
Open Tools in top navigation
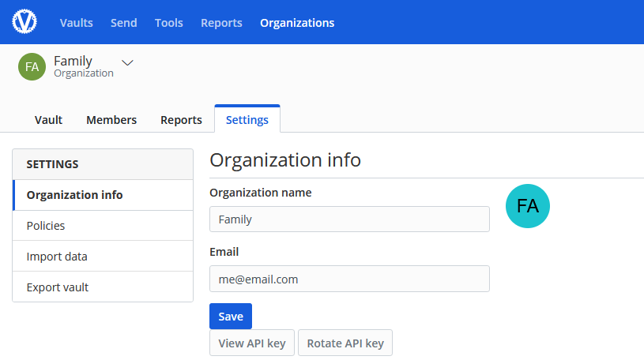pos(169,23)
